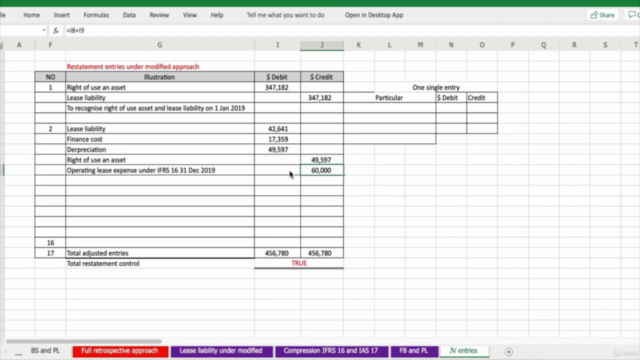640x360 pixels.
Task: Select 'Total adjusted entries' cell
Action: point(160,253)
